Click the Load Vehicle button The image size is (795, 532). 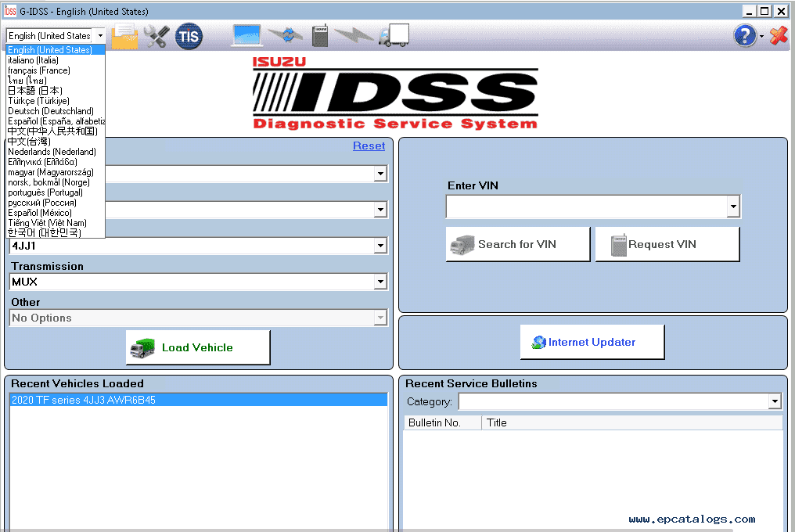coord(198,347)
